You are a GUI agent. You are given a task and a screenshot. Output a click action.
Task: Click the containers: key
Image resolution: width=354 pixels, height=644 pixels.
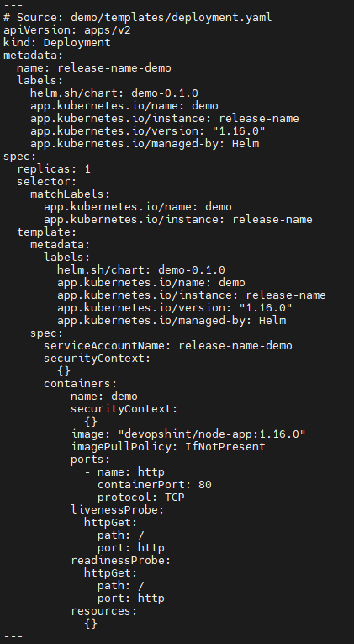pos(81,384)
